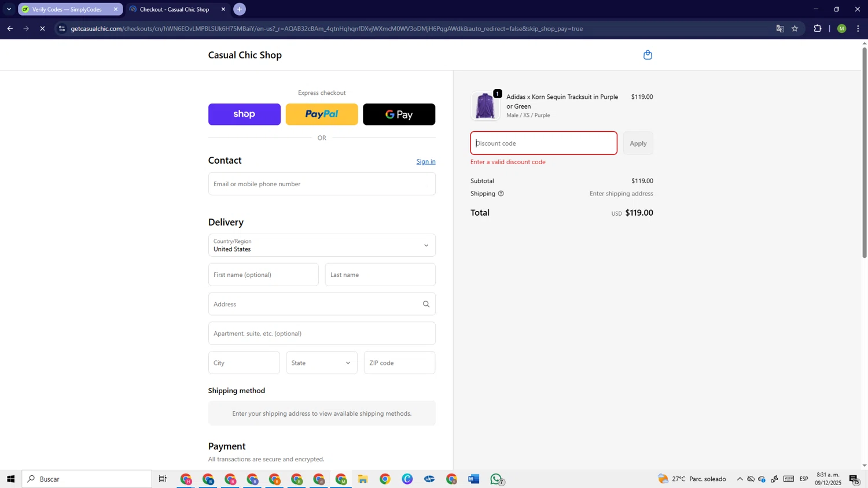Close the Verify Codes tab
This screenshot has height=488, width=868.
pos(115,9)
